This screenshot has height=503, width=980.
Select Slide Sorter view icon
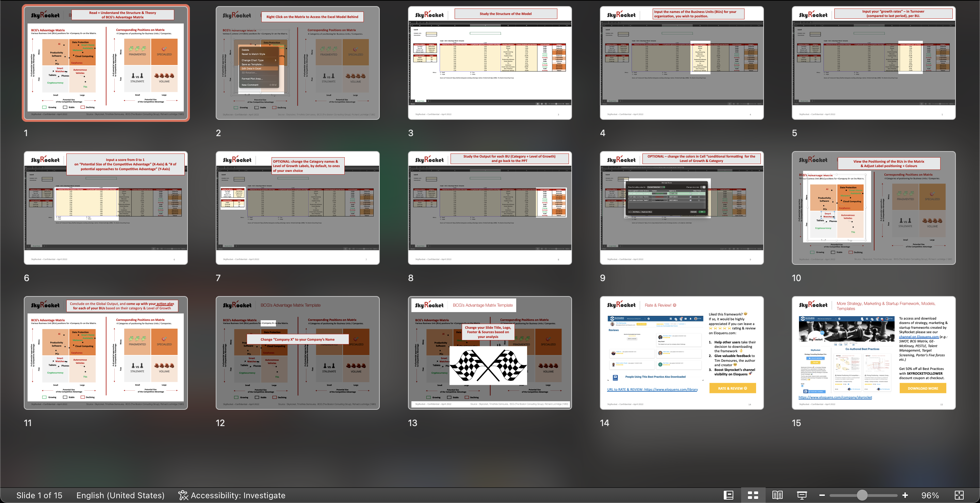click(753, 495)
